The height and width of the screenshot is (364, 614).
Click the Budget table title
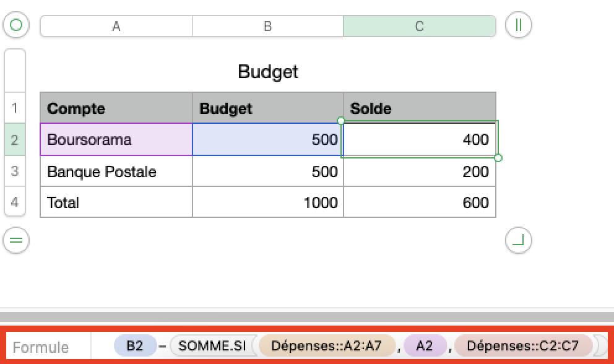coord(268,72)
